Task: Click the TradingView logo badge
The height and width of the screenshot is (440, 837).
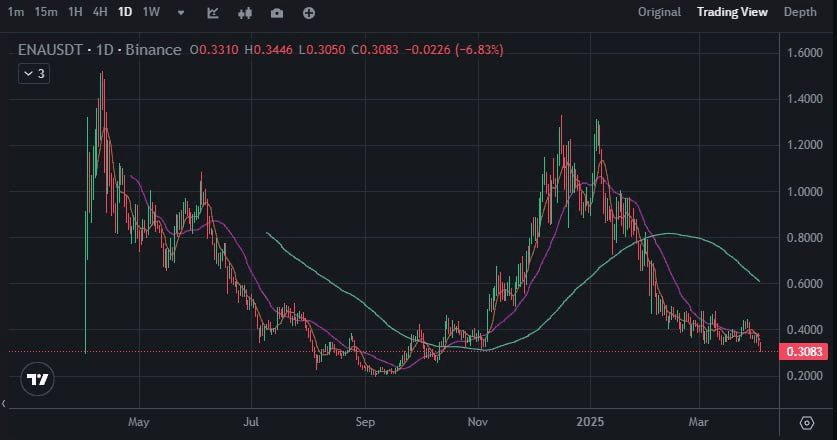Action: point(37,379)
